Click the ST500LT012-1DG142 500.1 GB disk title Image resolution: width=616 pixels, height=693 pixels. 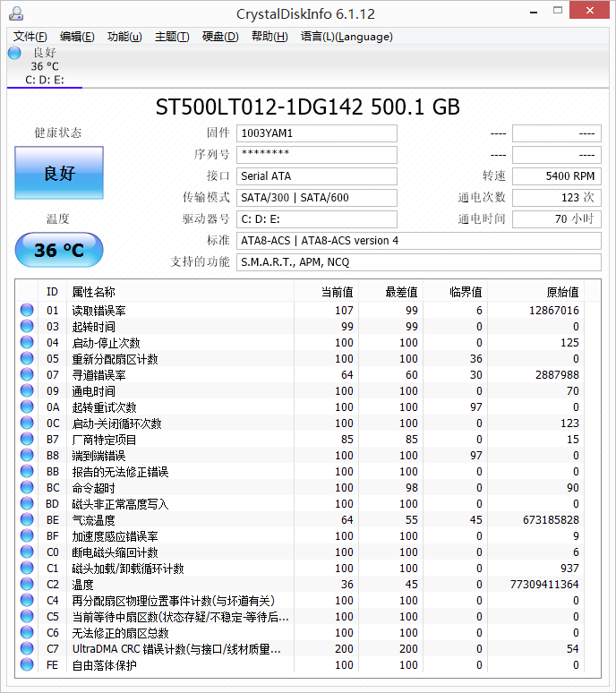tap(308, 107)
